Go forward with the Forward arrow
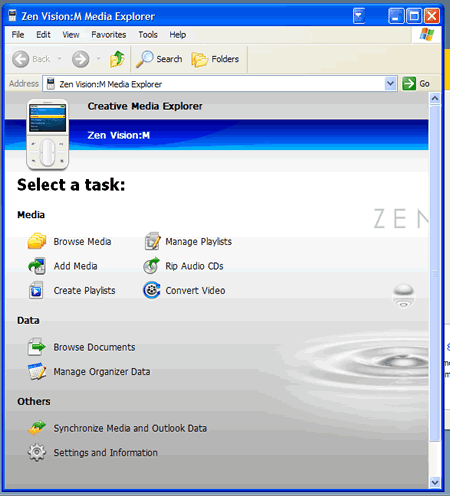The width and height of the screenshot is (450, 496). click(81, 59)
